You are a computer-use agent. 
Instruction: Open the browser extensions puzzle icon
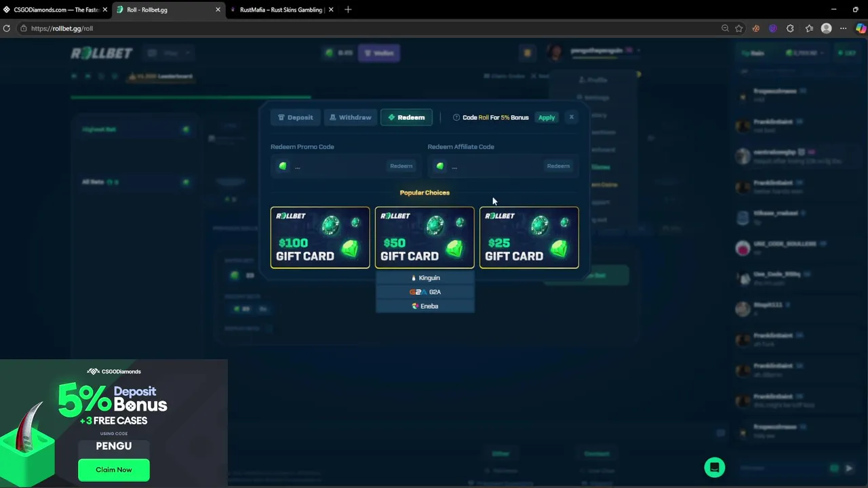click(790, 28)
